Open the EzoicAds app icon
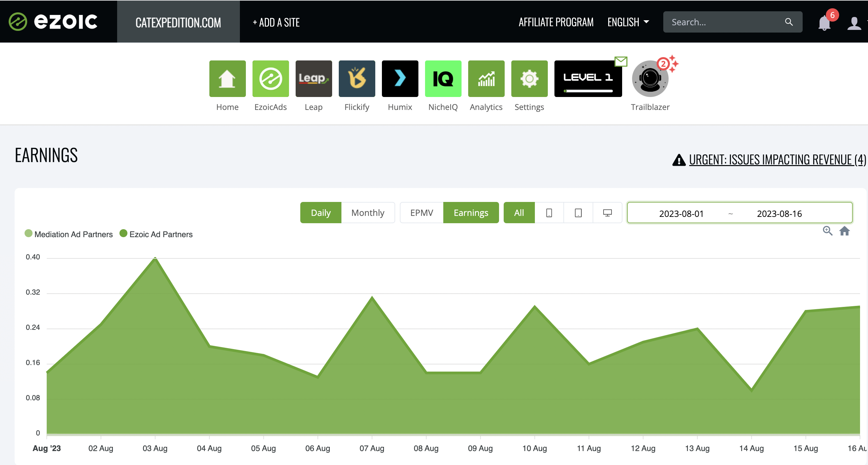The height and width of the screenshot is (465, 868). pyautogui.click(x=270, y=79)
